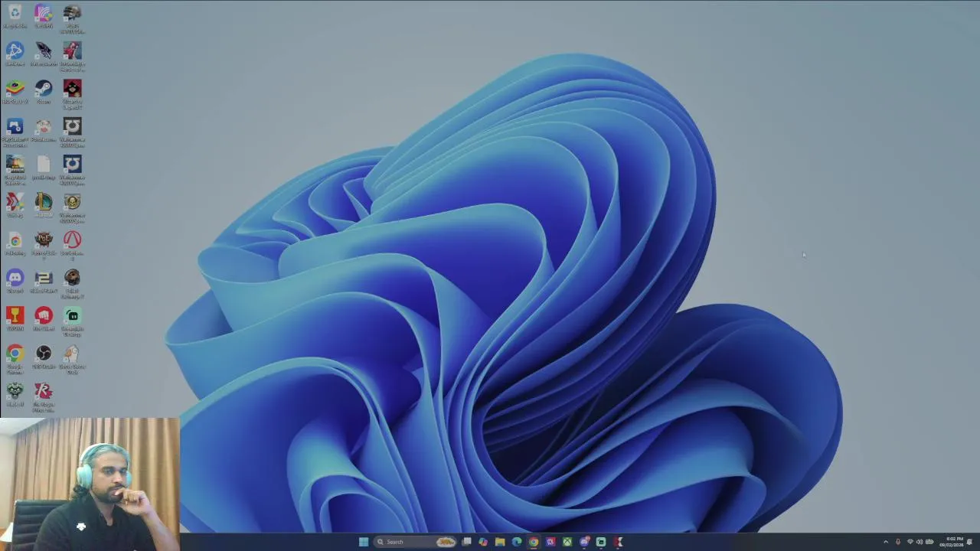The height and width of the screenshot is (551, 980).
Task: Select the BlueStacks desktop shortcut
Action: tap(15, 92)
